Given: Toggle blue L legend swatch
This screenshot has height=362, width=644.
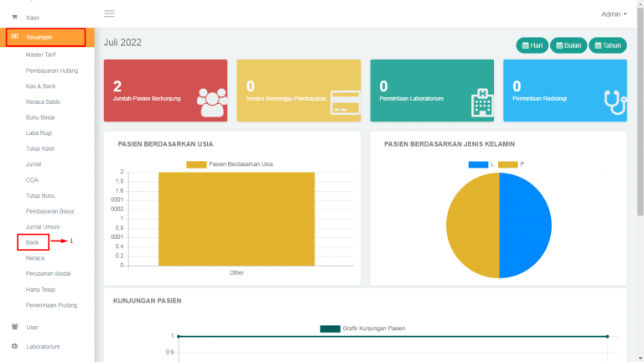Looking at the screenshot, I should pyautogui.click(x=478, y=164).
